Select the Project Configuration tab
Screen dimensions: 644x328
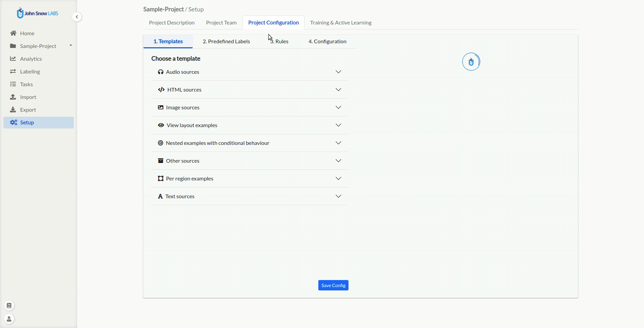click(x=273, y=22)
